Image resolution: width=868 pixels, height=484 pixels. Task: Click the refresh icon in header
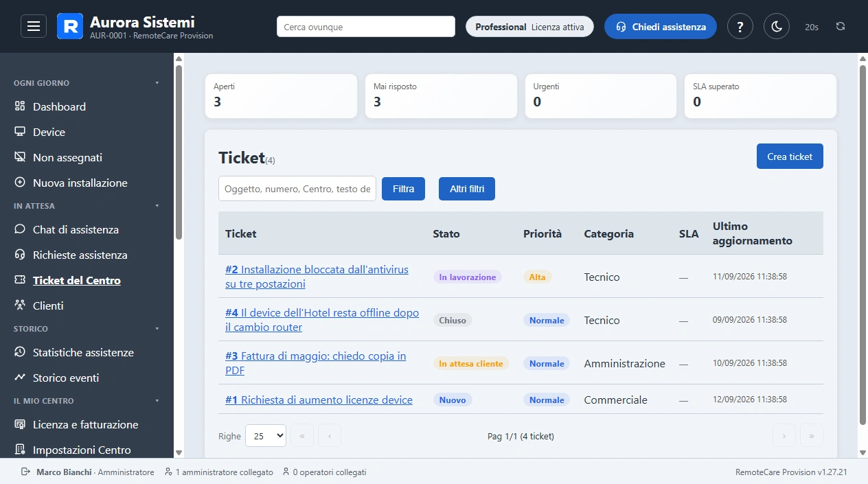841,27
